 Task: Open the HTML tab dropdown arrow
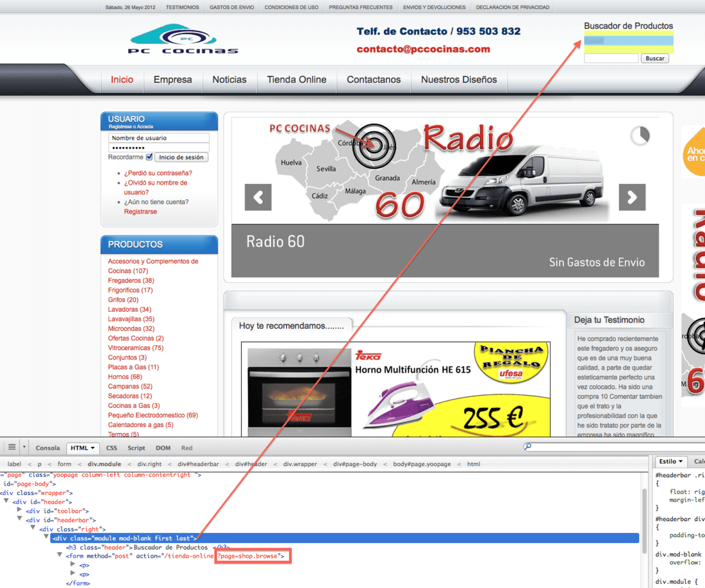point(93,448)
